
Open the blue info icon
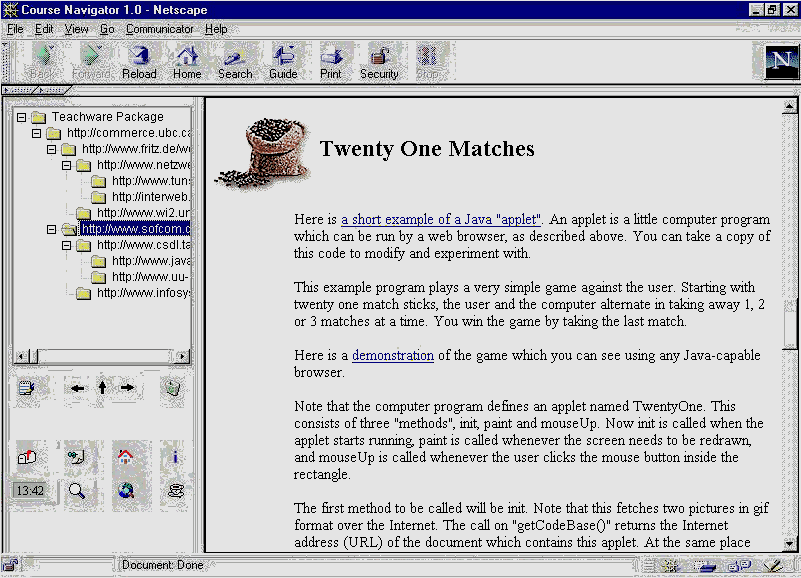click(175, 456)
